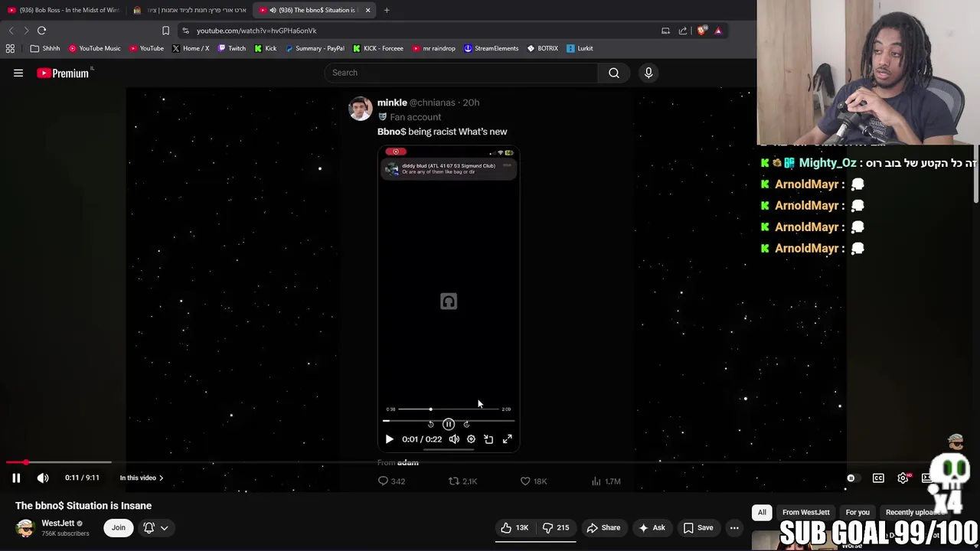Screen dimensions: 980x551
Task: Start voice search with microphone icon
Action: (x=648, y=73)
